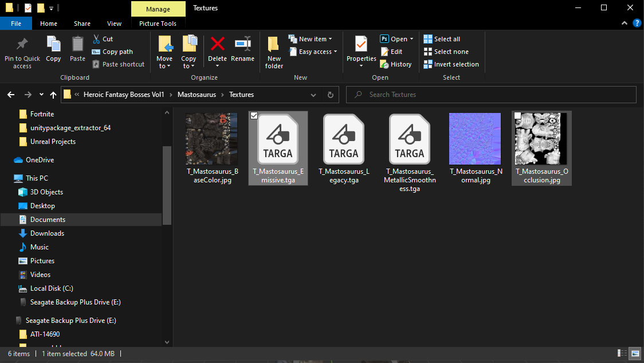The width and height of the screenshot is (644, 363).
Task: Open the file History
Action: [x=396, y=64]
